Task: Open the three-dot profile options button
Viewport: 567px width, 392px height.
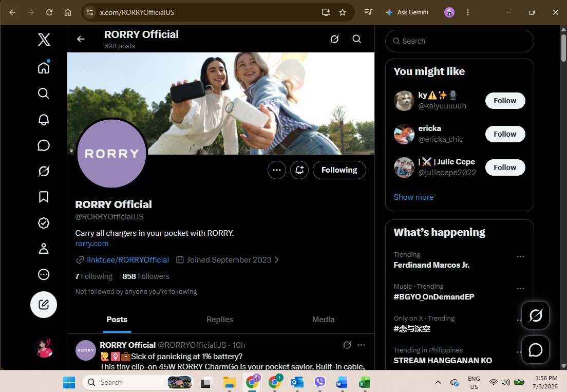Action: click(277, 170)
